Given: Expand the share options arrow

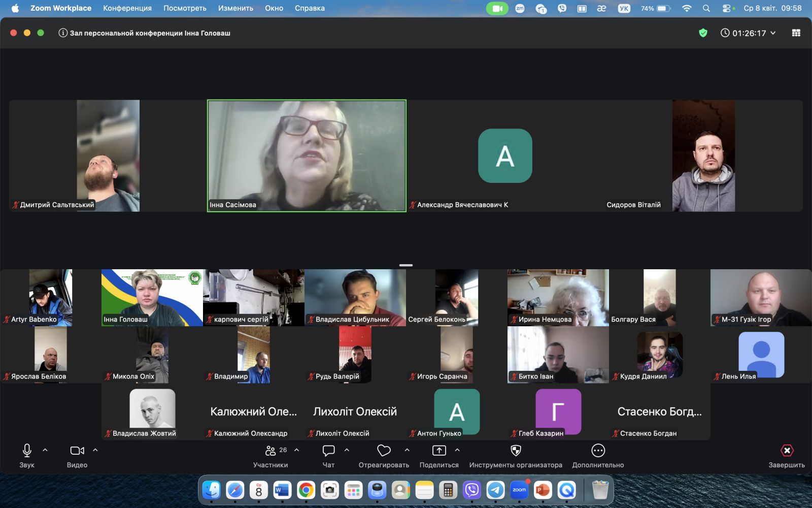Looking at the screenshot, I should tap(457, 450).
